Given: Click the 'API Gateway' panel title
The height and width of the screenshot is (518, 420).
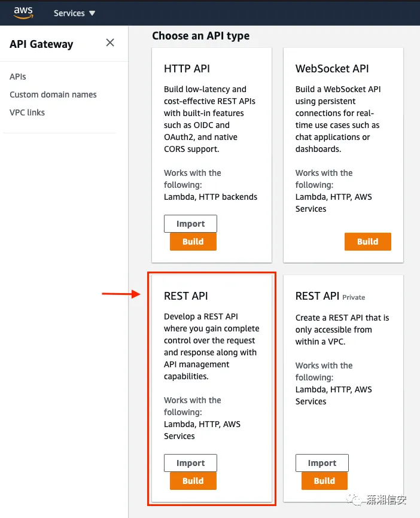Looking at the screenshot, I should [41, 44].
